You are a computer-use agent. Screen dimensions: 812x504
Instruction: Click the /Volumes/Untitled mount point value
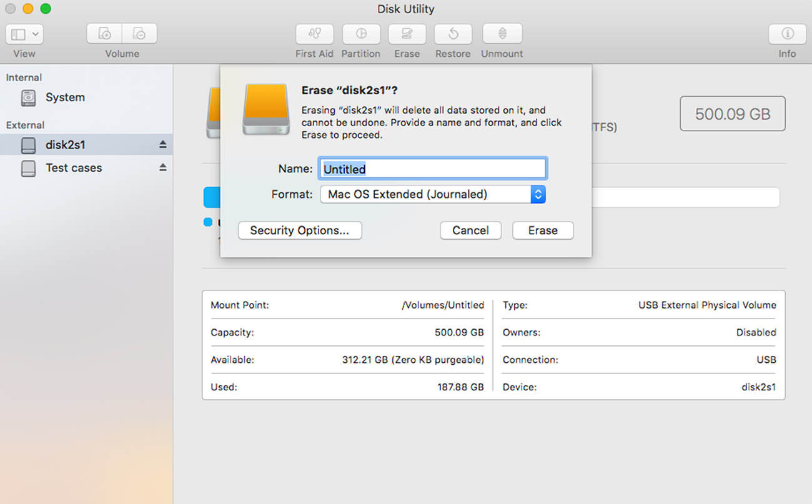point(443,305)
